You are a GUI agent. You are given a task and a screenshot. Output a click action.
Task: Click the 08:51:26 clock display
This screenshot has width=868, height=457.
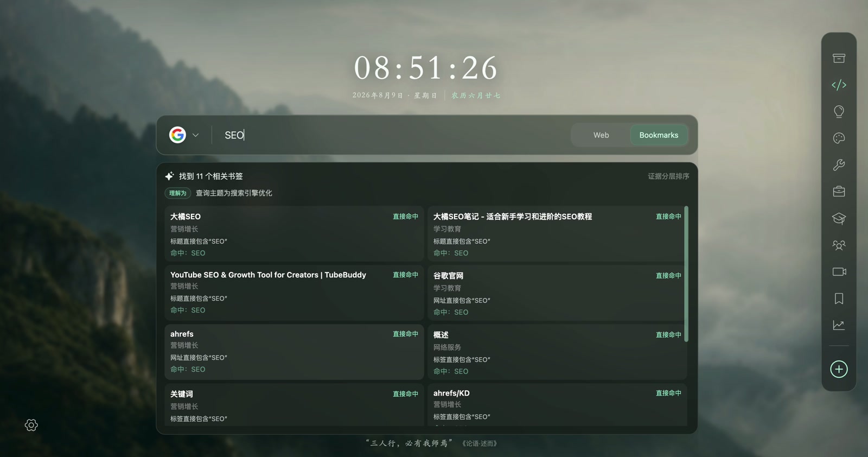tap(426, 68)
